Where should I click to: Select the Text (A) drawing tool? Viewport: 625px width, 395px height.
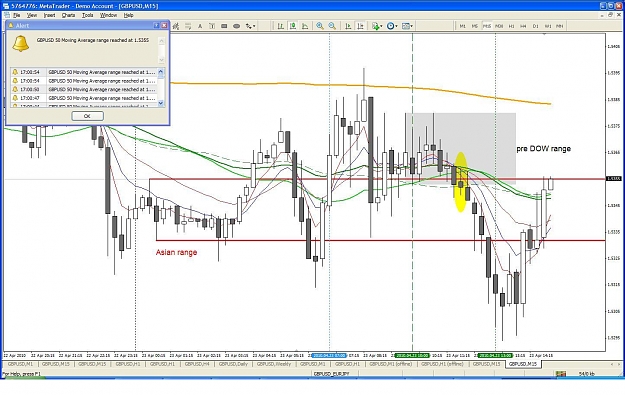[x=200, y=26]
